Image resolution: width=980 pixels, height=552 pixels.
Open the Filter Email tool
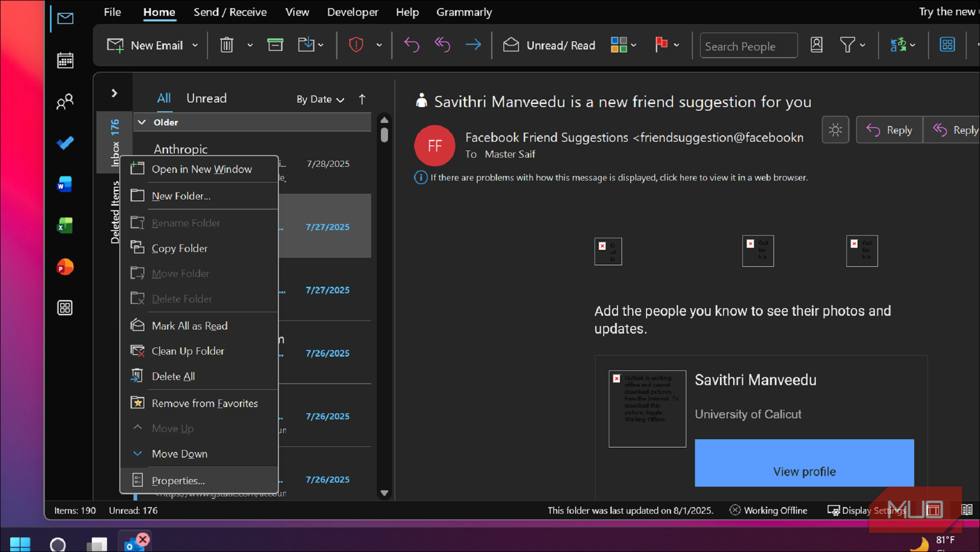848,45
